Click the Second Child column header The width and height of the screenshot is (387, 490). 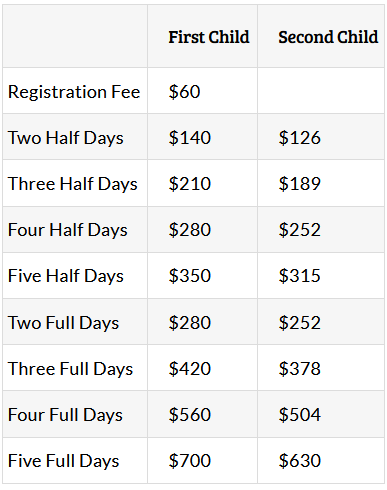pyautogui.click(x=328, y=37)
